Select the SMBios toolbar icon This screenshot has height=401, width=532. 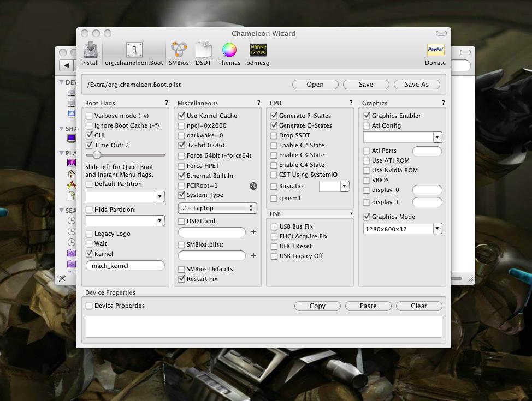click(179, 51)
